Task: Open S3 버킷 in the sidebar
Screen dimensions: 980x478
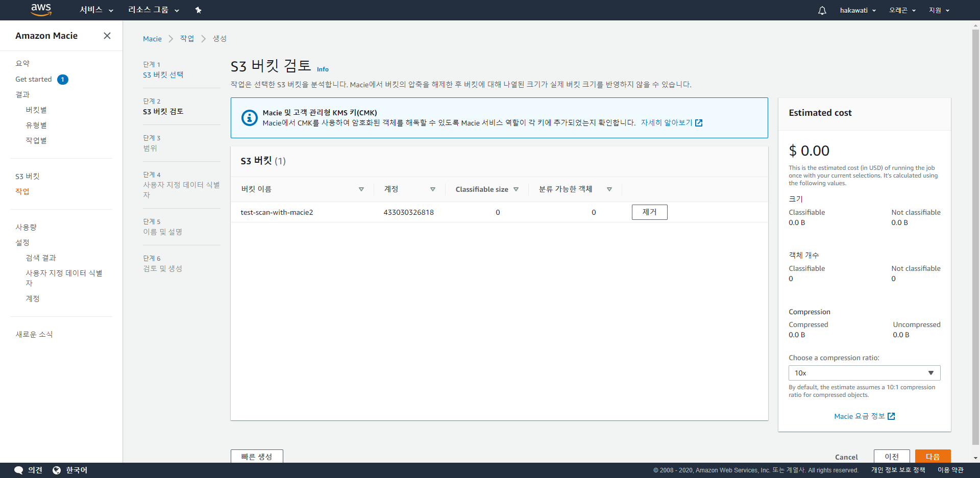Action: 28,176
